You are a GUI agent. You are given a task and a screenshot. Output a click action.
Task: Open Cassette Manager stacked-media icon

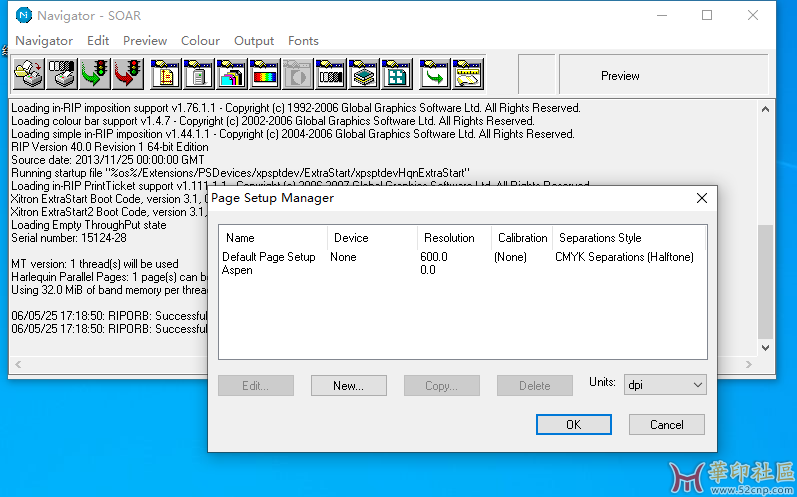pos(363,74)
